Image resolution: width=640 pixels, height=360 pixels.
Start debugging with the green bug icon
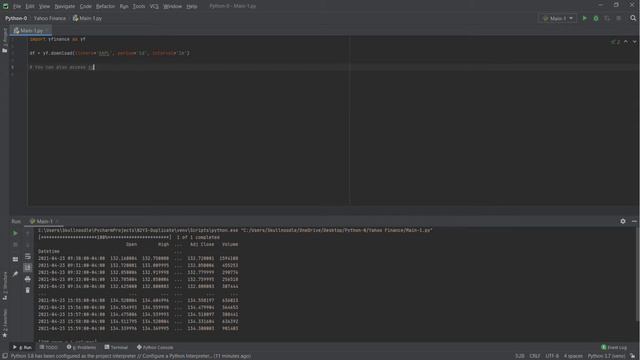[x=596, y=18]
